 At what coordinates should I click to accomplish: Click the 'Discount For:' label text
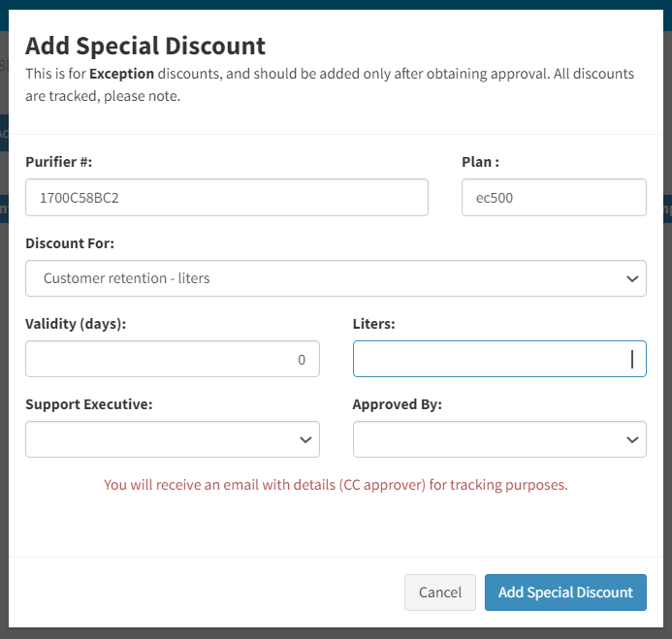(x=70, y=243)
